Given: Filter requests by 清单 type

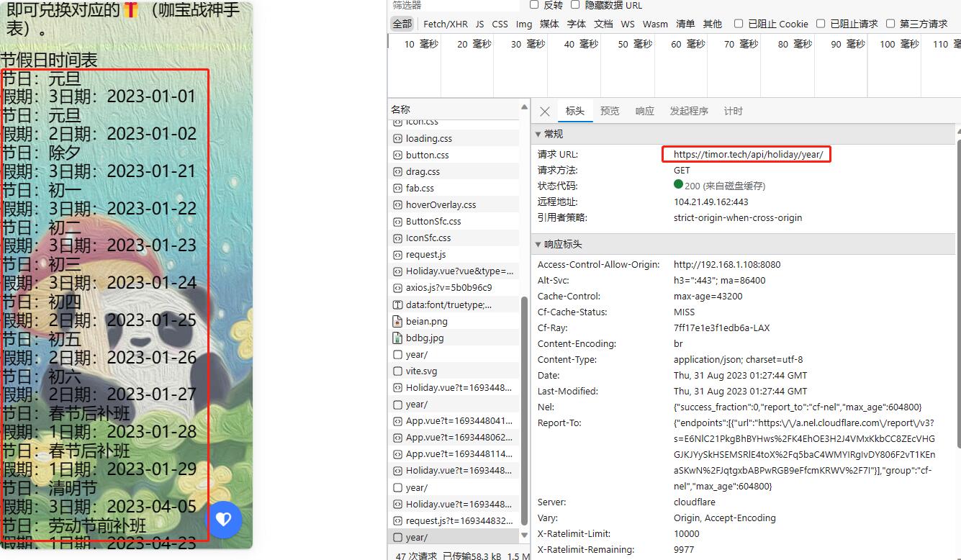Looking at the screenshot, I should click(x=685, y=24).
